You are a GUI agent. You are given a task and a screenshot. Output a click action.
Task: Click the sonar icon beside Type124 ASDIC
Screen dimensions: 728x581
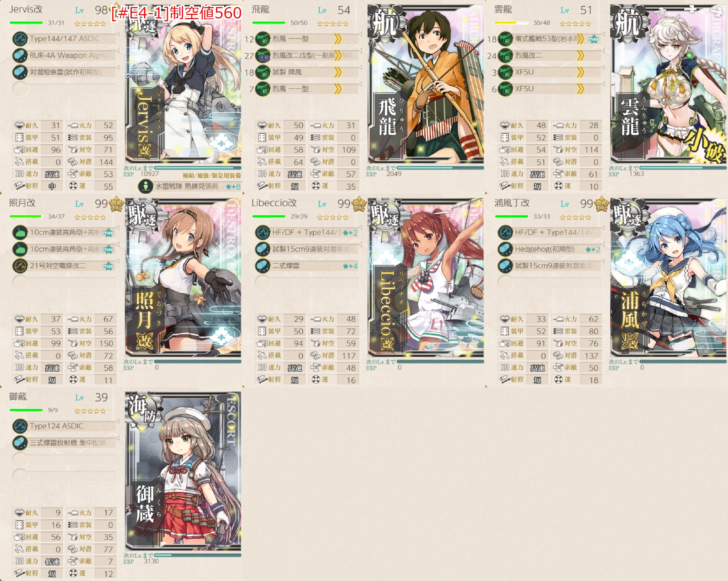[x=20, y=426]
